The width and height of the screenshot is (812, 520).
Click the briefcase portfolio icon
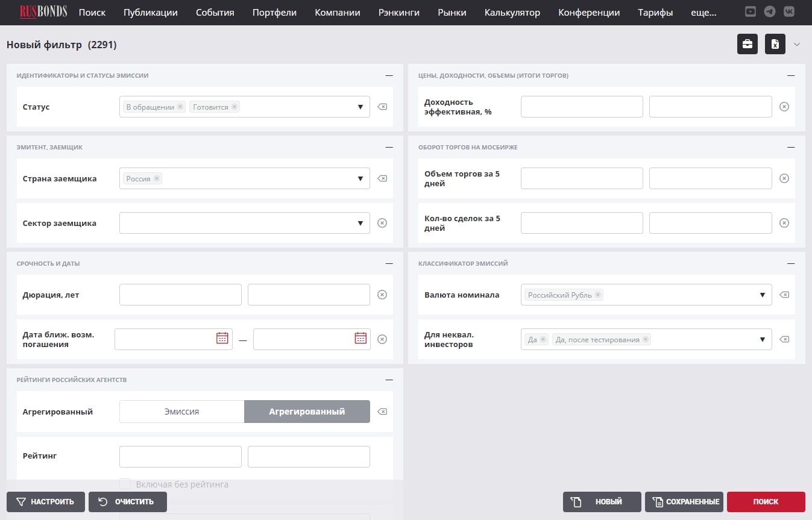pyautogui.click(x=747, y=44)
